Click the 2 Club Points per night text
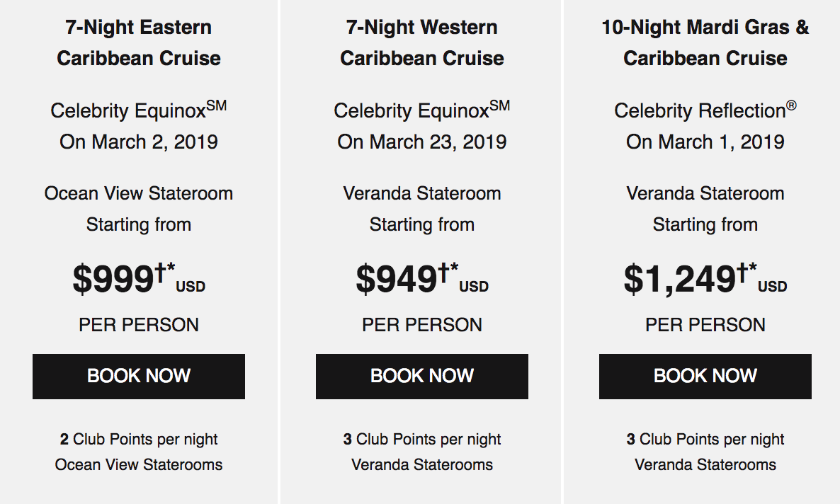The height and width of the screenshot is (504, 840). pyautogui.click(x=139, y=439)
